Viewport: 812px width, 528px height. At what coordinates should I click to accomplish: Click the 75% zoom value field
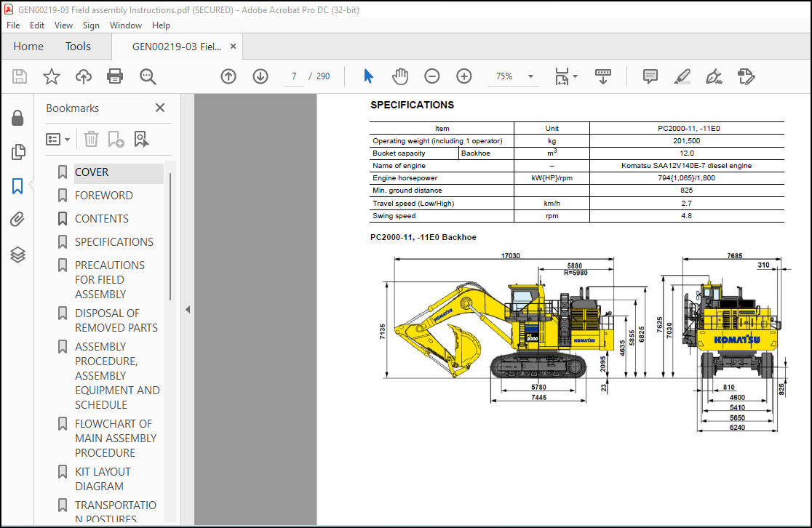pyautogui.click(x=504, y=76)
